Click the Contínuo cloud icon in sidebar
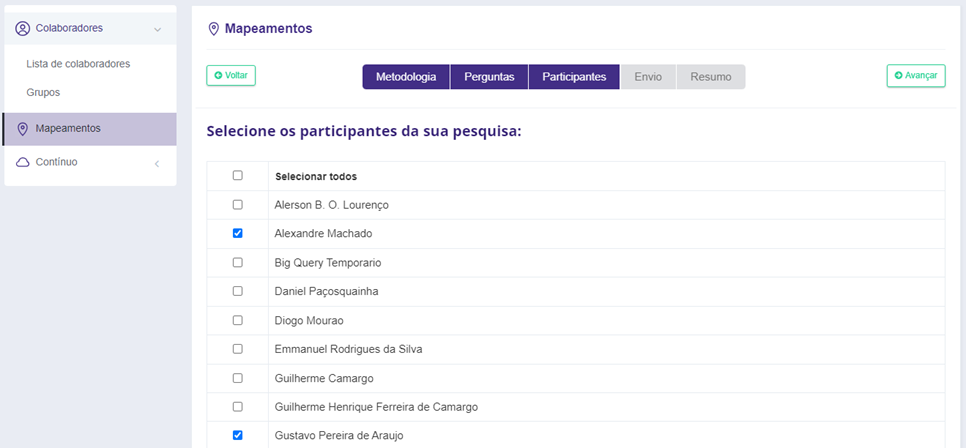Image resolution: width=966 pixels, height=448 pixels. [x=22, y=162]
